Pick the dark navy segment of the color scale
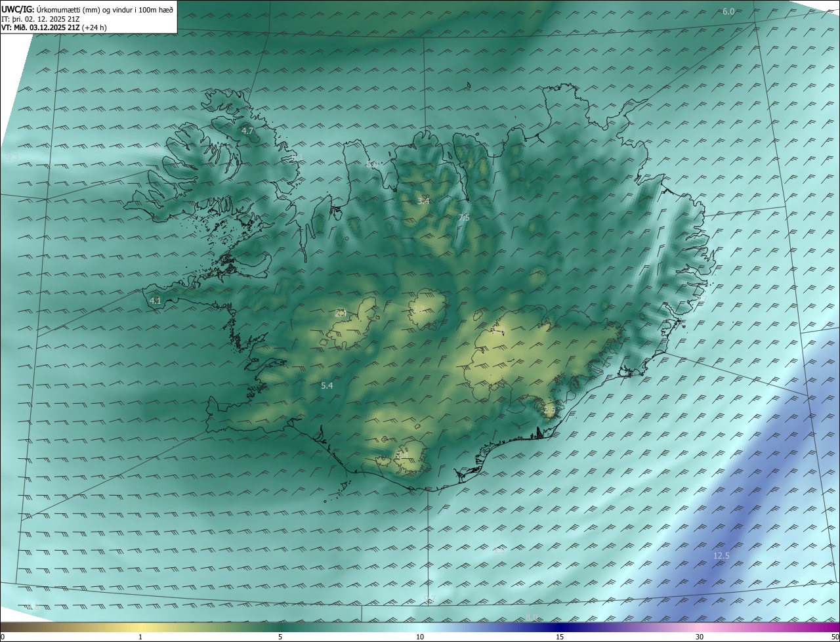Viewport: 840px width, 642px height. pyautogui.click(x=560, y=627)
